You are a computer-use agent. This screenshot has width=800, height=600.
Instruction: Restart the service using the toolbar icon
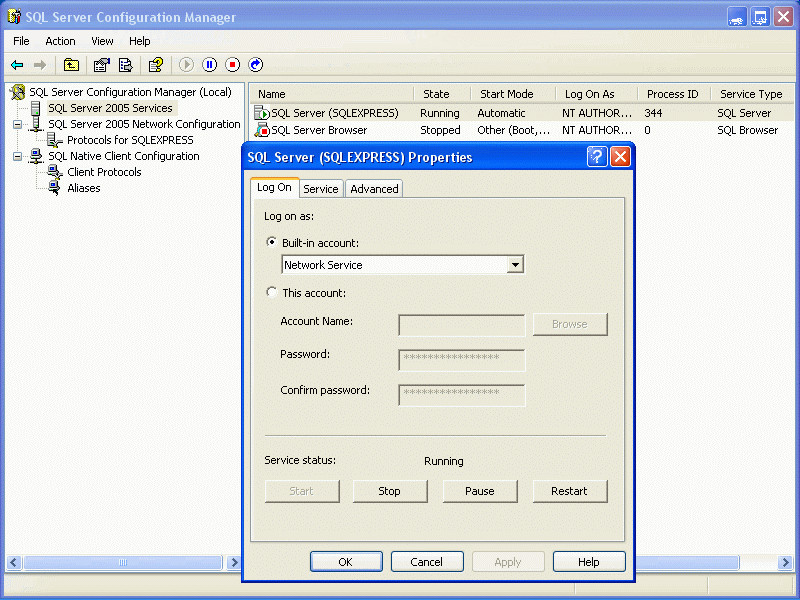pos(256,65)
